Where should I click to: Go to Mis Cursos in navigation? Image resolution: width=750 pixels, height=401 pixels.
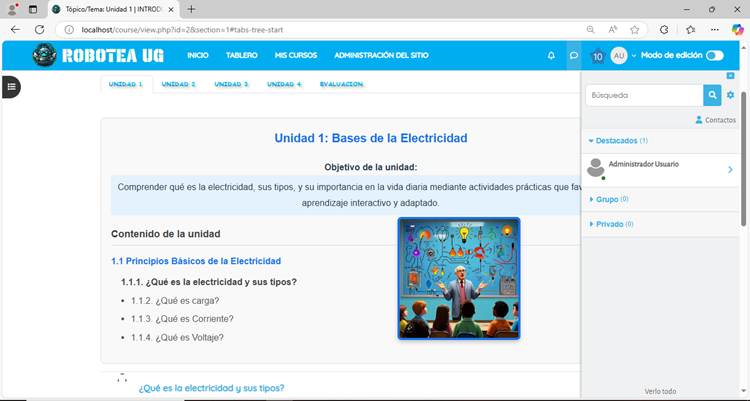[295, 56]
